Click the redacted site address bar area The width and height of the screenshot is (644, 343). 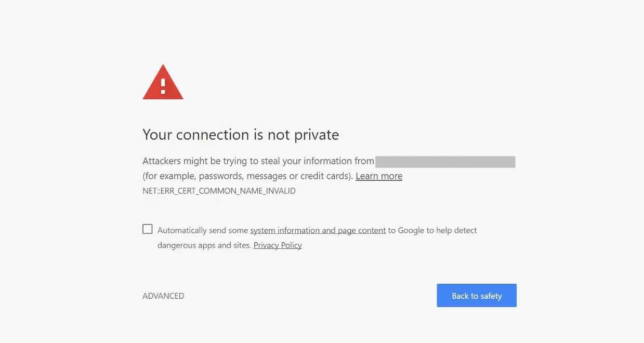(x=444, y=161)
